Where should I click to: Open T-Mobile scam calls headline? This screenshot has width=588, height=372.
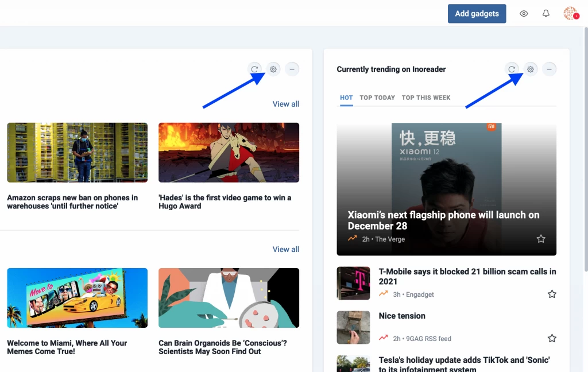point(467,276)
